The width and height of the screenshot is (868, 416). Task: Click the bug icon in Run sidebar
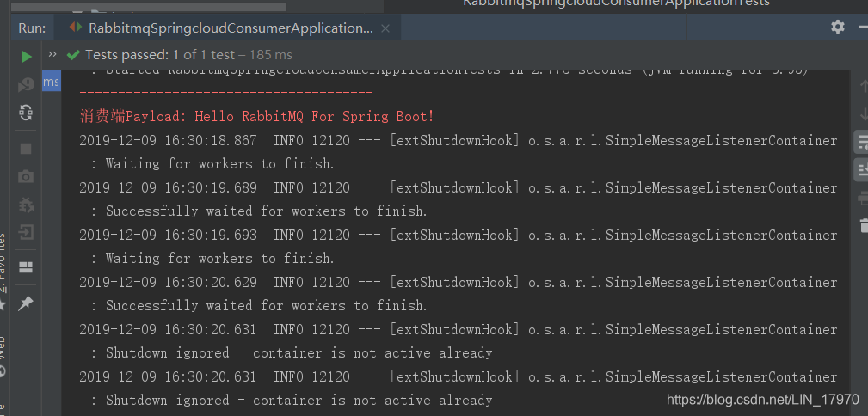point(26,205)
